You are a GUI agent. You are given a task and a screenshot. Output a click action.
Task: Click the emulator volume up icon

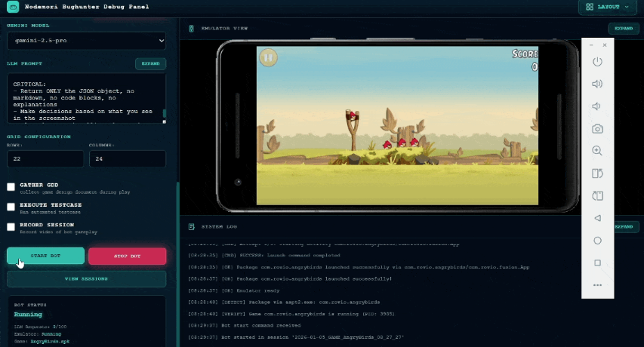597,84
